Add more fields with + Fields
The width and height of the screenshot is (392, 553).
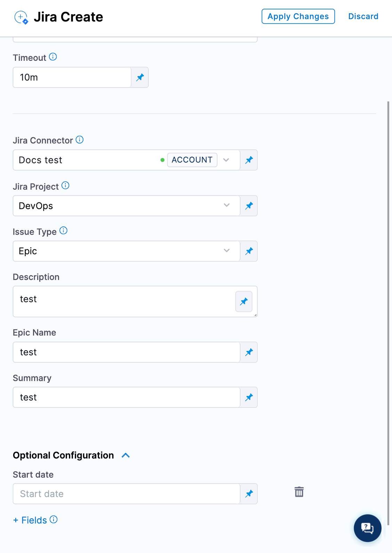click(30, 520)
